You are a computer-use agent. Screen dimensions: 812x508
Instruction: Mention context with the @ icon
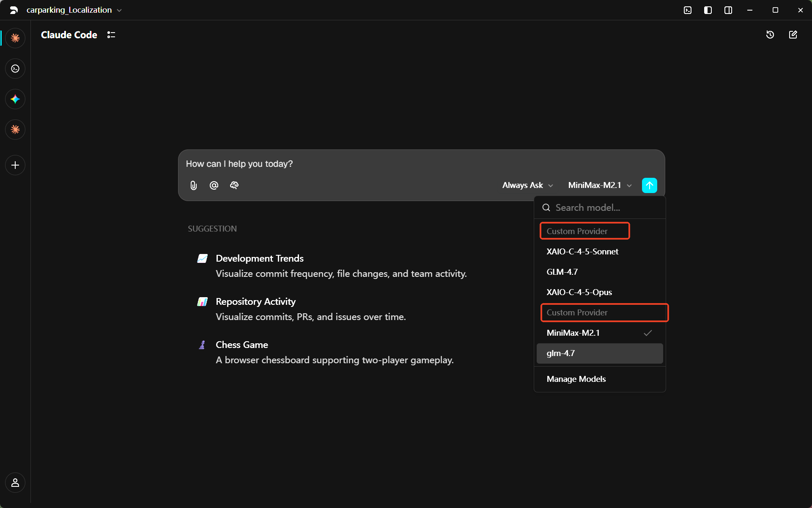click(214, 185)
